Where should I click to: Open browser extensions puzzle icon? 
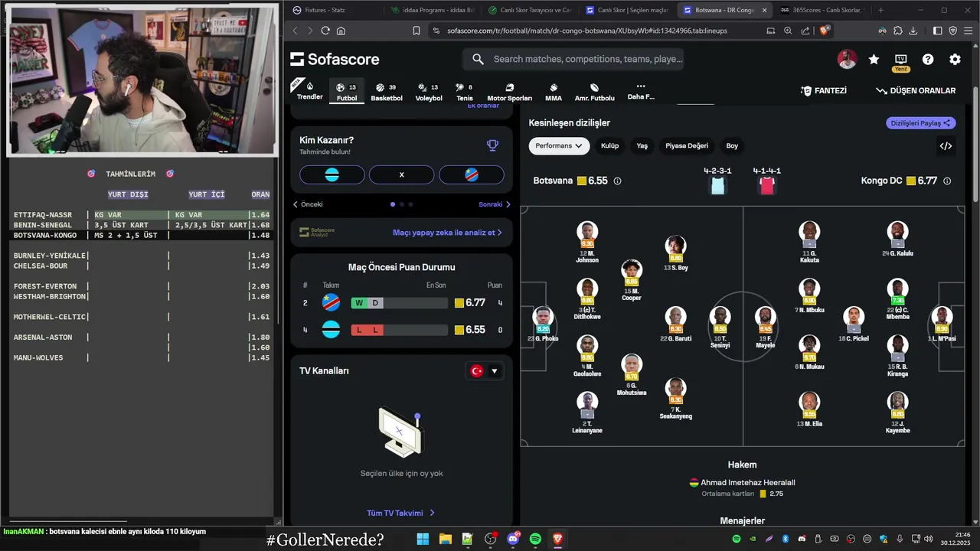[x=897, y=31]
